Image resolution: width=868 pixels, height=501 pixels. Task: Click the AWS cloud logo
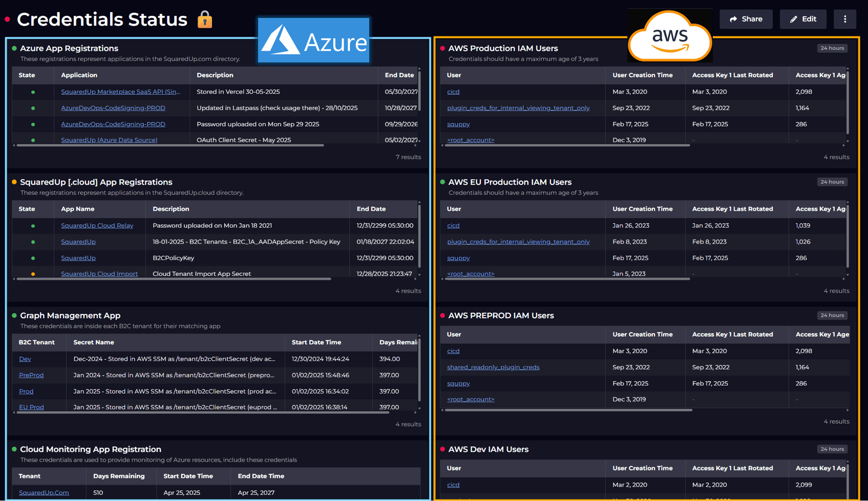[x=670, y=36]
